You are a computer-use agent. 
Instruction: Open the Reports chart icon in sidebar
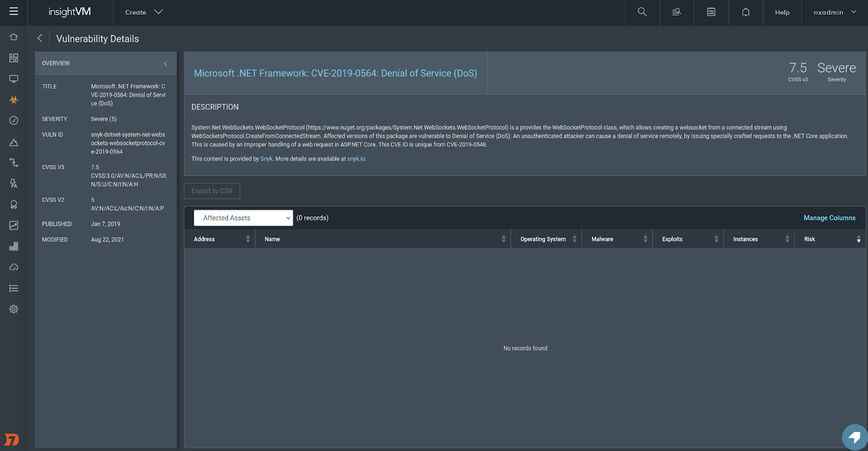click(14, 225)
